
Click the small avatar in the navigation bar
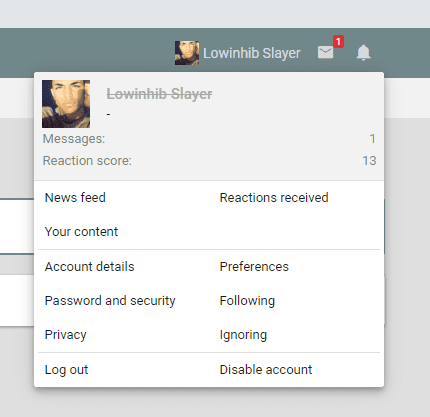tap(187, 53)
